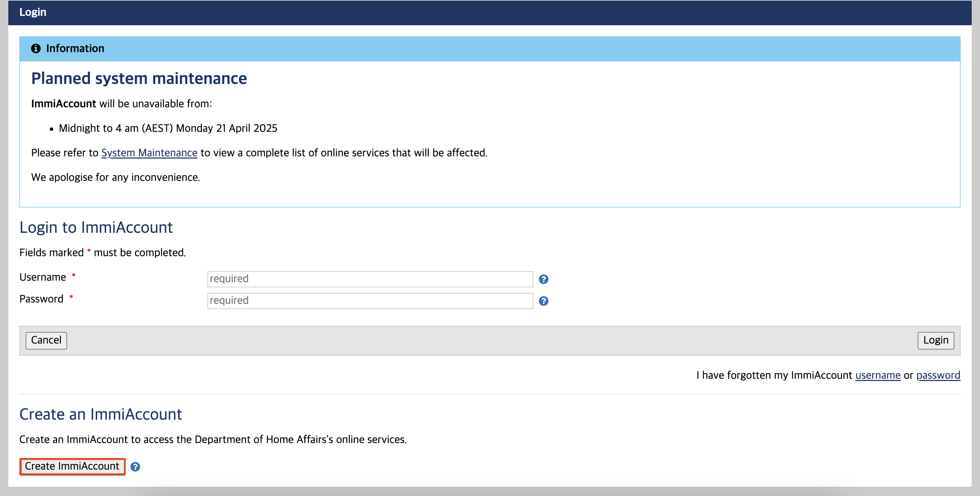Click the forgotten password link
The image size is (980, 496).
[x=938, y=375]
